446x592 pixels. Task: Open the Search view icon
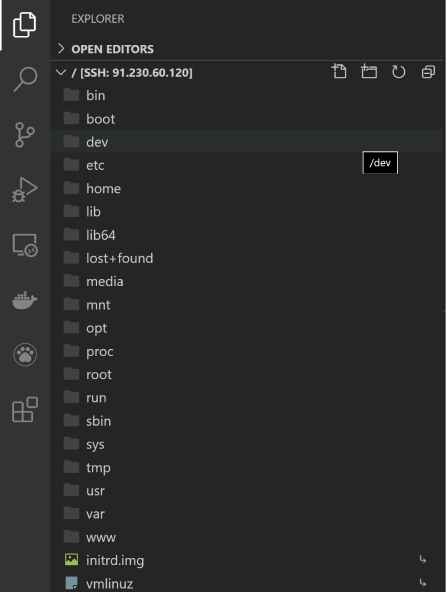click(x=25, y=79)
